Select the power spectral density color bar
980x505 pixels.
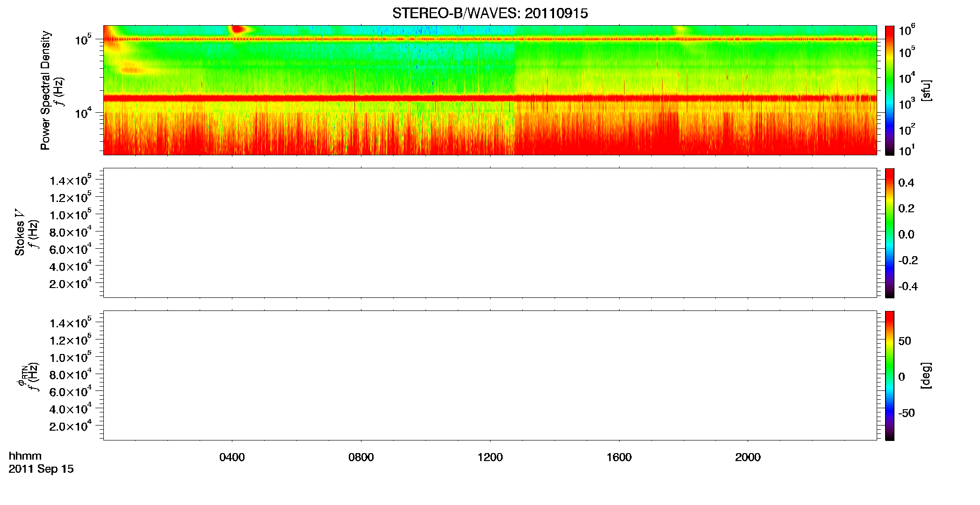(x=890, y=90)
